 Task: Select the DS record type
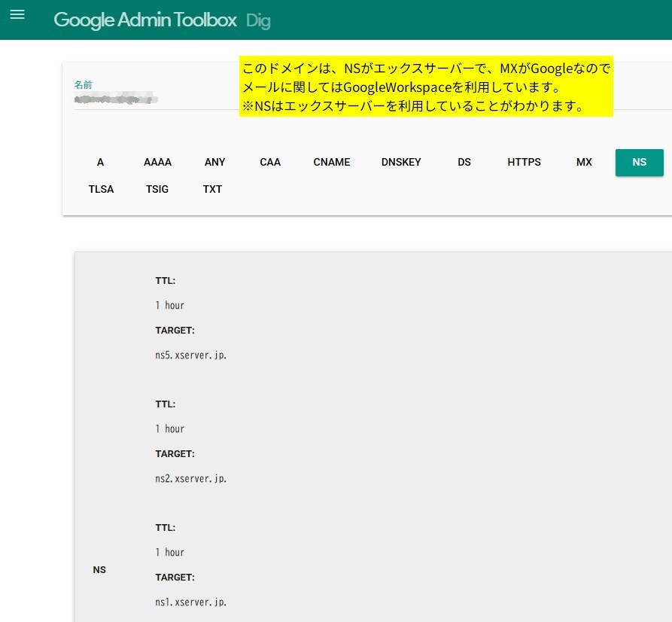(x=464, y=162)
